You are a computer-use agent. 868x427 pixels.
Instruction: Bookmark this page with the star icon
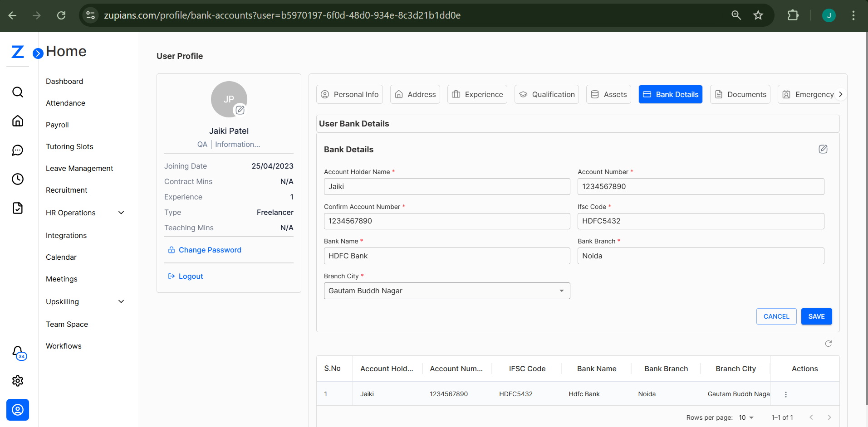(x=758, y=15)
